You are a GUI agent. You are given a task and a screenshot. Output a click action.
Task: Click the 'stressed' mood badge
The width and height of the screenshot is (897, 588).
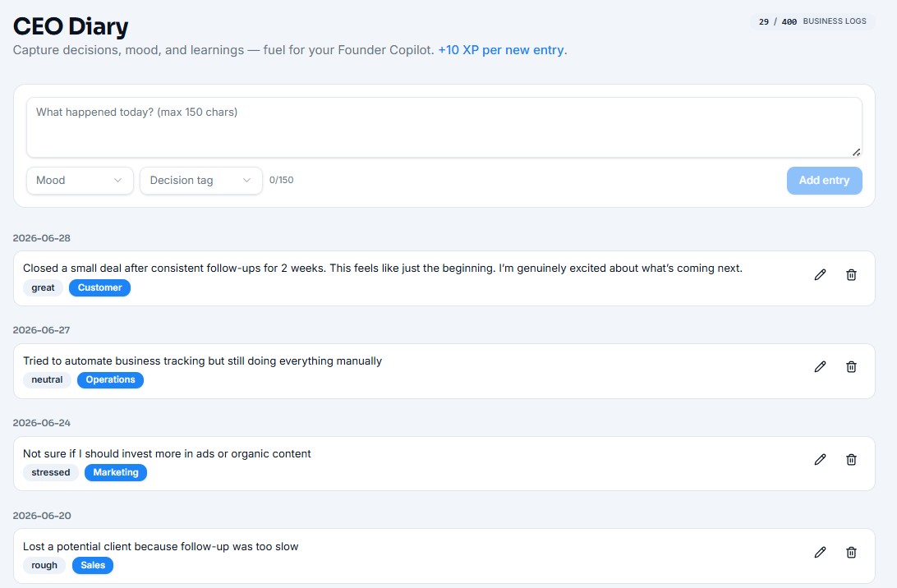(51, 472)
